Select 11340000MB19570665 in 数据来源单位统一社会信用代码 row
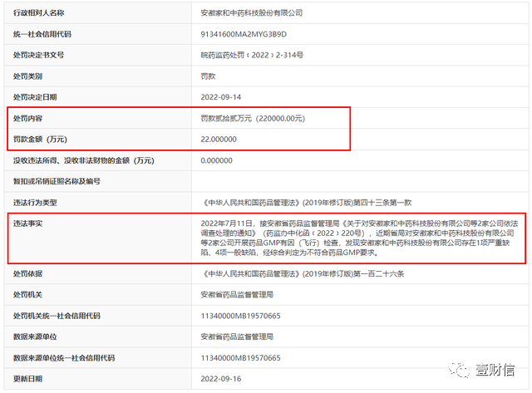Image resolution: width=532 pixels, height=393 pixels. 240,358
